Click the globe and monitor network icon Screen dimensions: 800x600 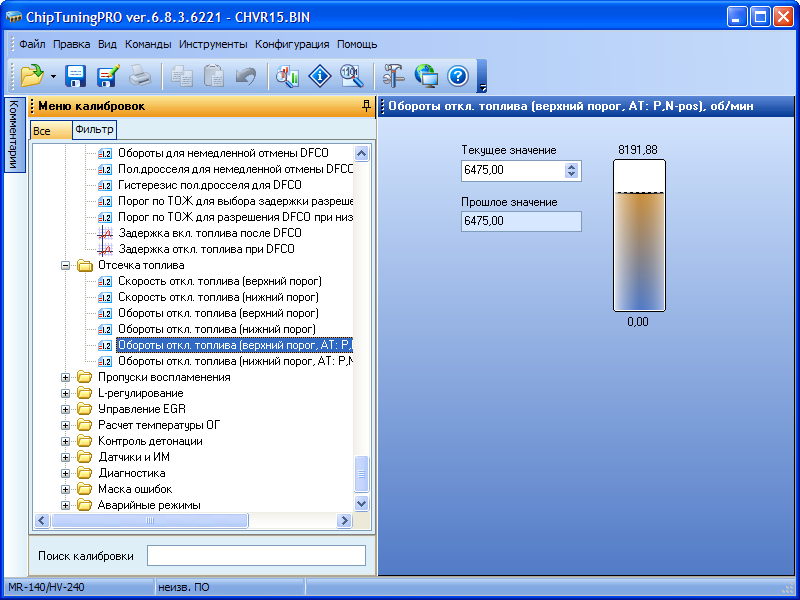[x=427, y=76]
